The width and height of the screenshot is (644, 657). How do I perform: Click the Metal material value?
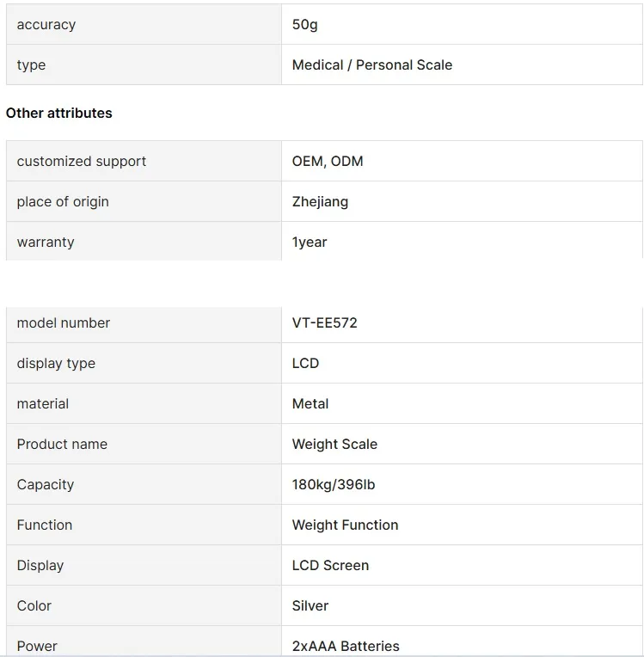[310, 403]
